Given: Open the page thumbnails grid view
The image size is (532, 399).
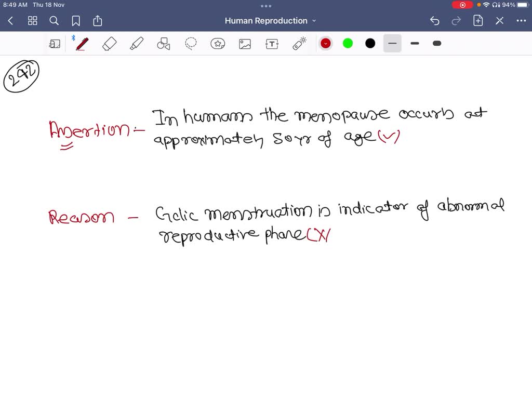Looking at the screenshot, I should click(33, 21).
